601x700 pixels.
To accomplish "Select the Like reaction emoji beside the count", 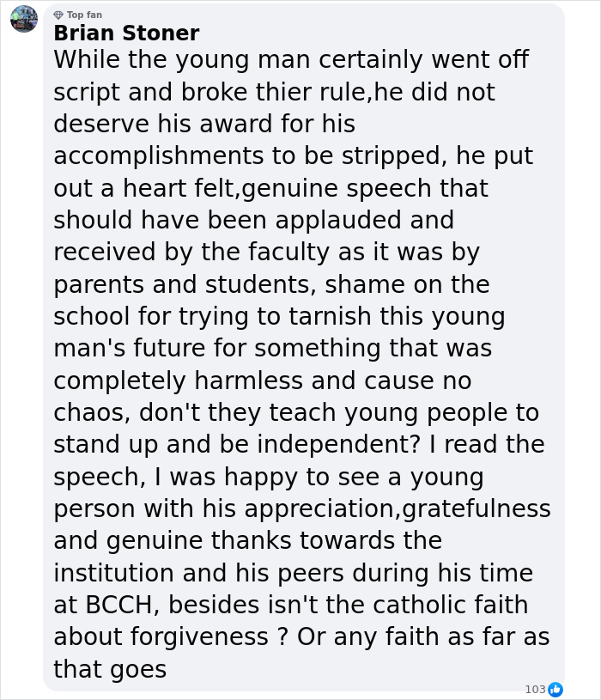I will 556,688.
